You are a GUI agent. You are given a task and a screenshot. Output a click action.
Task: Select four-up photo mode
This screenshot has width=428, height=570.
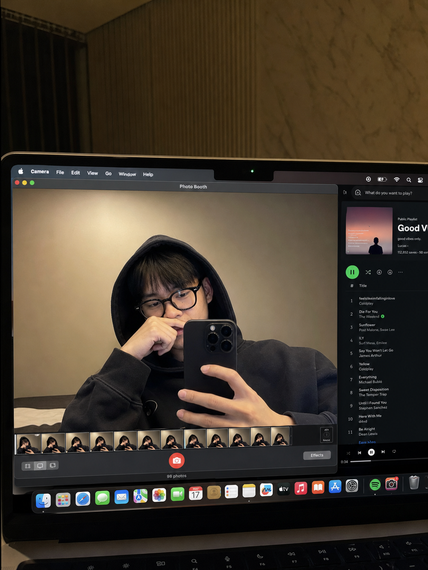coord(28,466)
